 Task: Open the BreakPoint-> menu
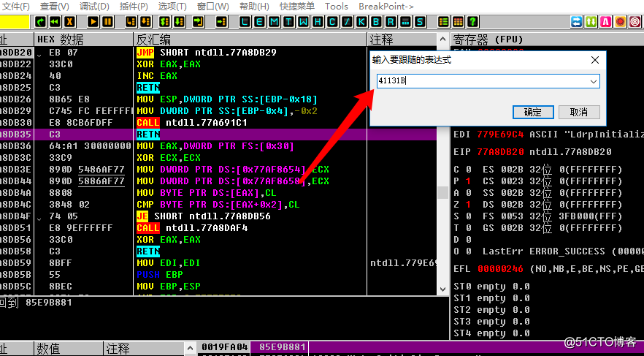point(386,7)
